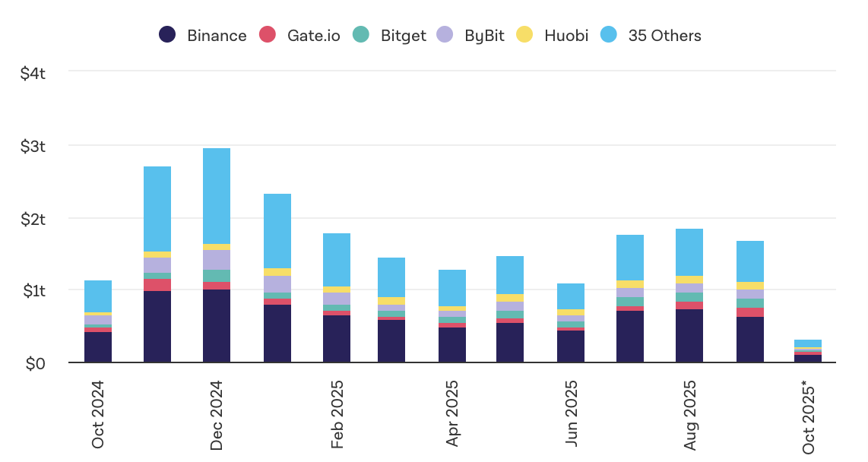Image resolution: width=868 pixels, height=462 pixels.
Task: Click the Binance legend color dot
Action: [167, 35]
